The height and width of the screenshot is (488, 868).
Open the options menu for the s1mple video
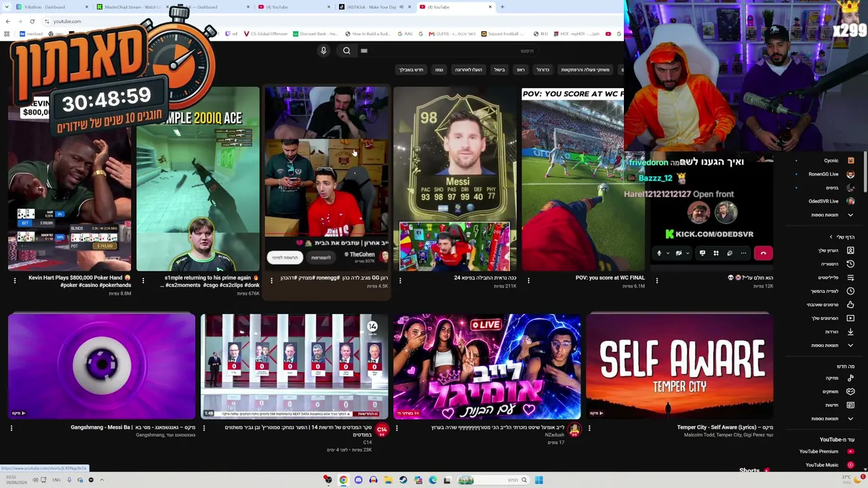coord(143,280)
